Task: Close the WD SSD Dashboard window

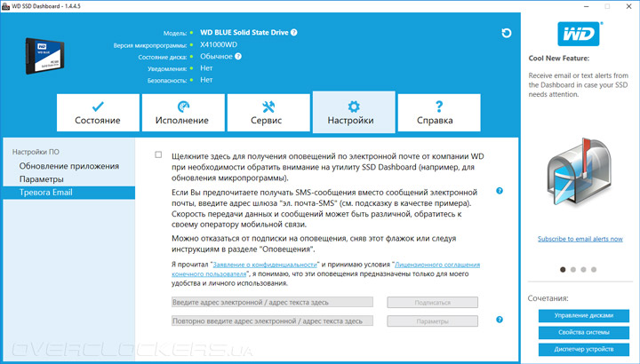Action: 629,6
